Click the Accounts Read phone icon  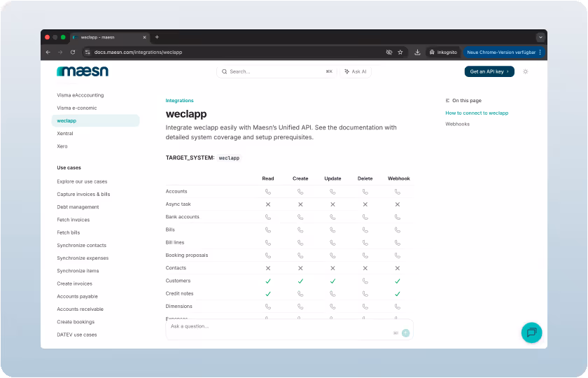[268, 192]
